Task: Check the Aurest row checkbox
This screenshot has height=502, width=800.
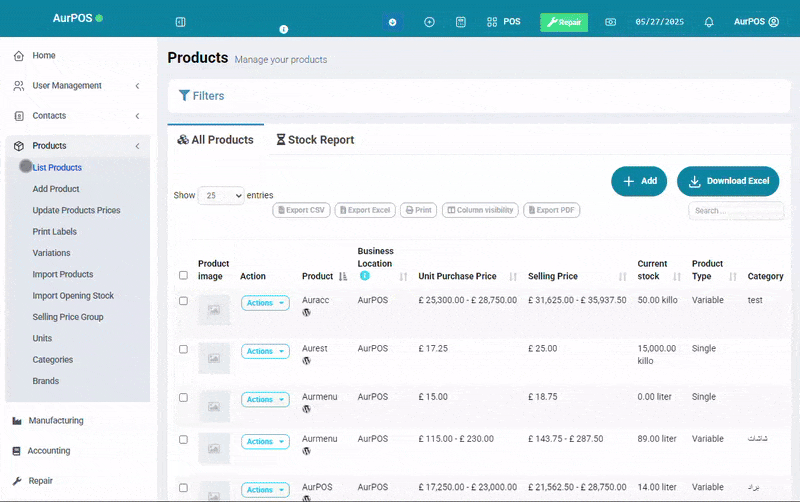Action: click(x=183, y=349)
